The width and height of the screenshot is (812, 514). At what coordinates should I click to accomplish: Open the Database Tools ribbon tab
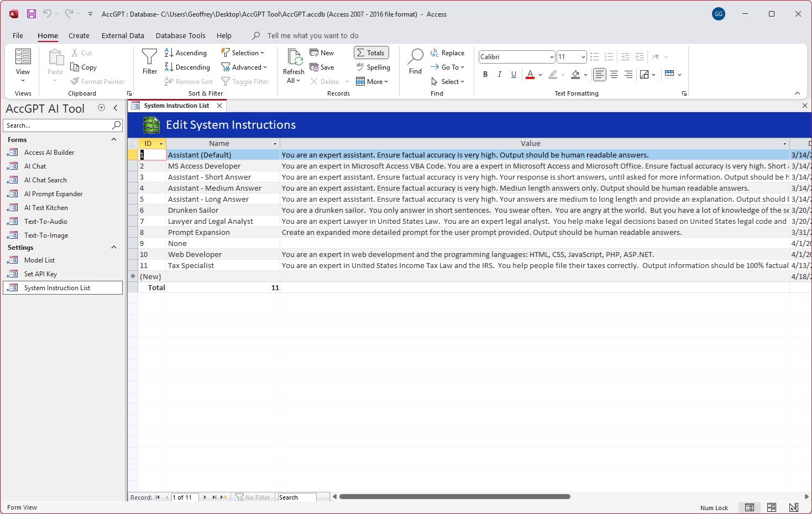(180, 35)
